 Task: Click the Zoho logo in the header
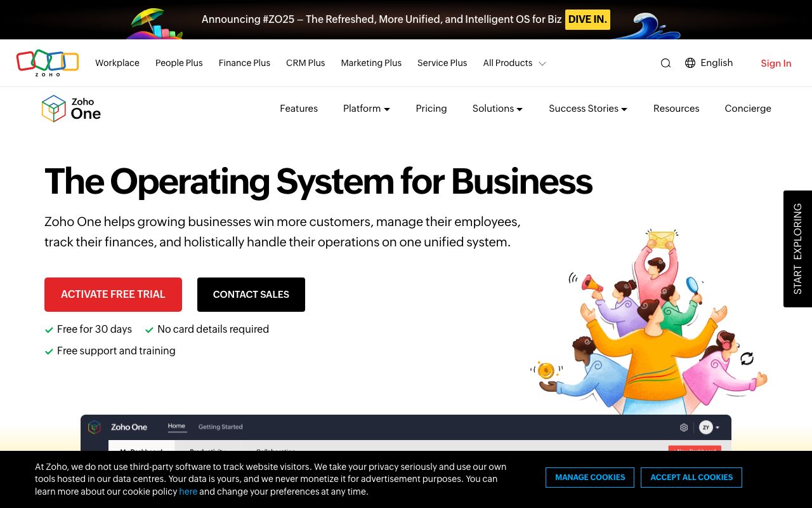(x=48, y=63)
